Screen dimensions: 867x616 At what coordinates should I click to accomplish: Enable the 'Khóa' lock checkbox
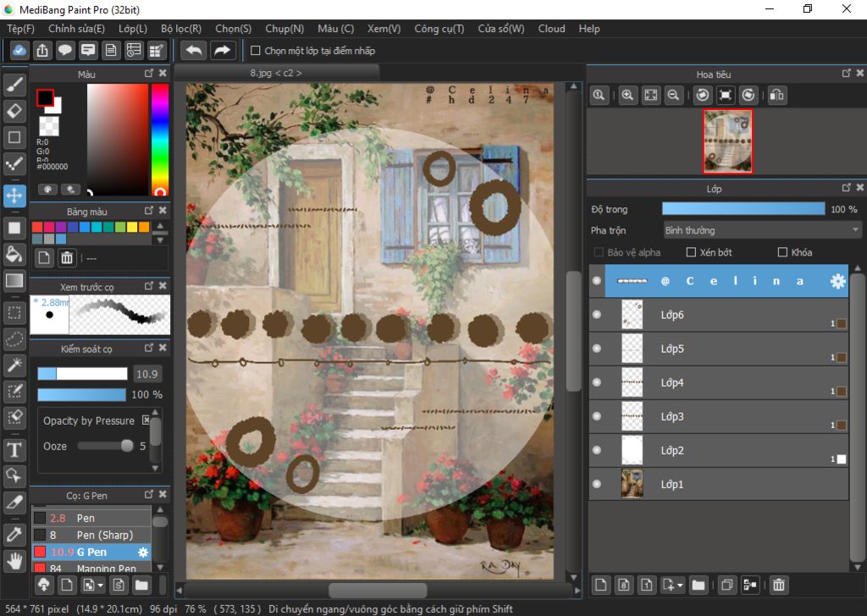pyautogui.click(x=782, y=252)
